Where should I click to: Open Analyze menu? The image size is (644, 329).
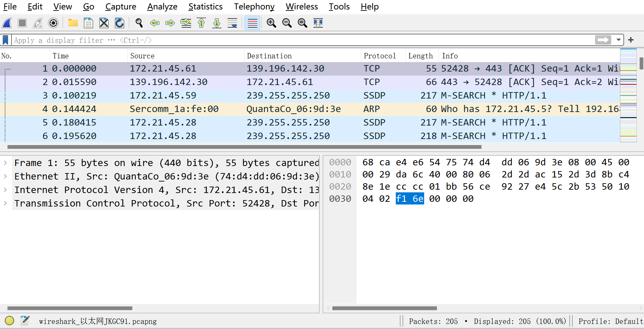162,7
